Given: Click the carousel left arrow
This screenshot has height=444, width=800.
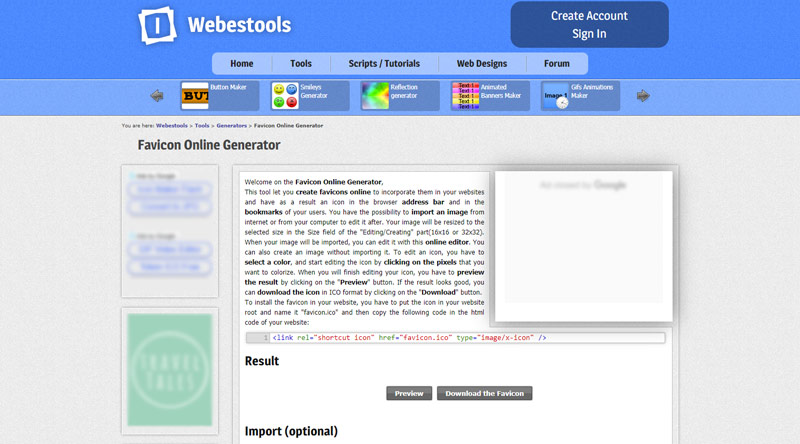Looking at the screenshot, I should click(157, 95).
